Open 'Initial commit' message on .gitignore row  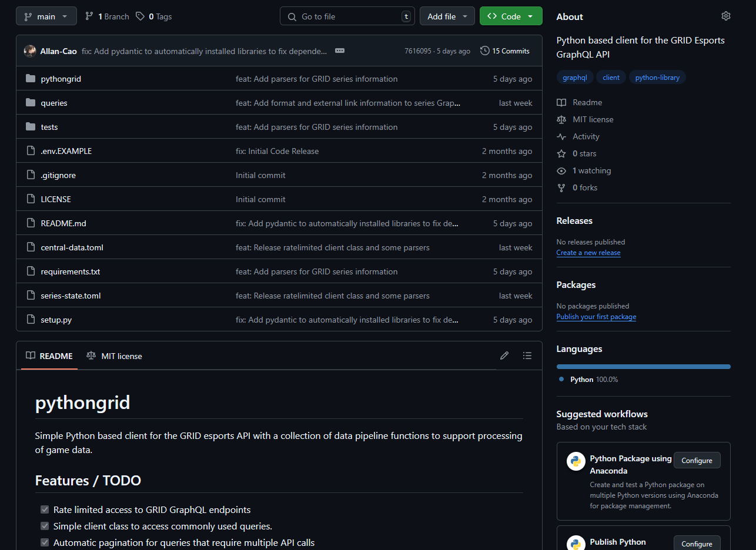pyautogui.click(x=260, y=175)
